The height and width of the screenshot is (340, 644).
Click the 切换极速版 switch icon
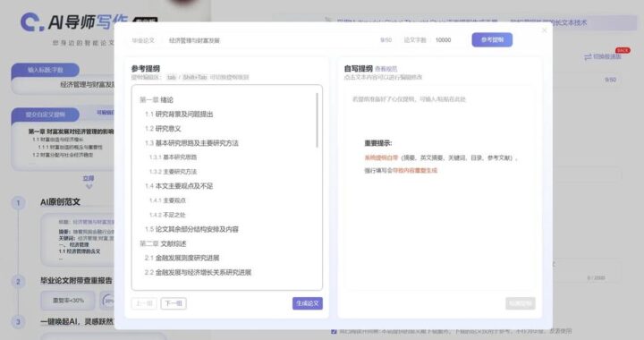(588, 56)
